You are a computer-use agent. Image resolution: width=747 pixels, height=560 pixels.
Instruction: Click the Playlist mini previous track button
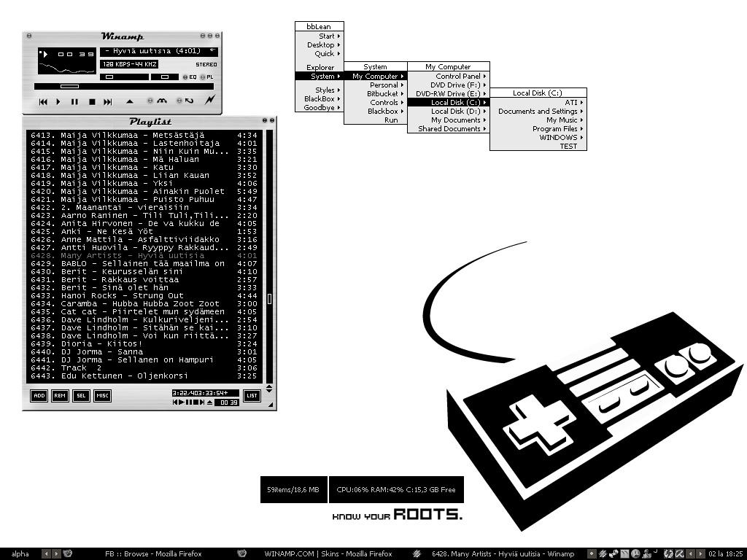pyautogui.click(x=175, y=402)
